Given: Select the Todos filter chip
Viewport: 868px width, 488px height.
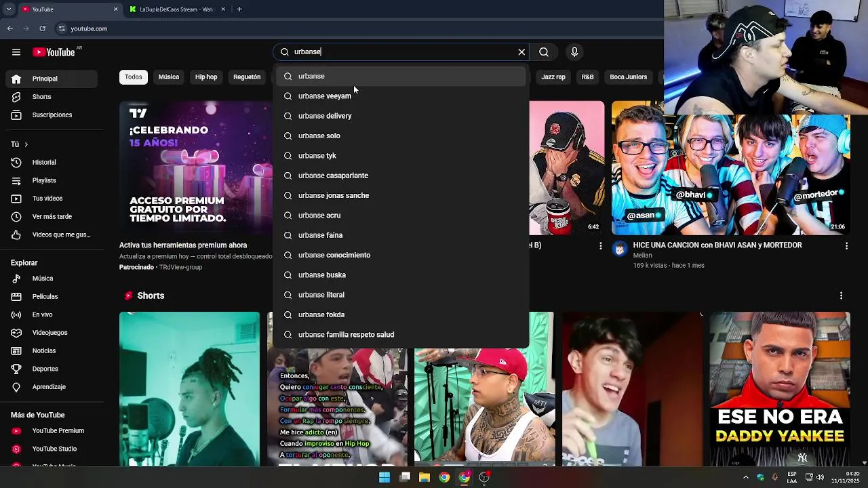Looking at the screenshot, I should pos(134,77).
